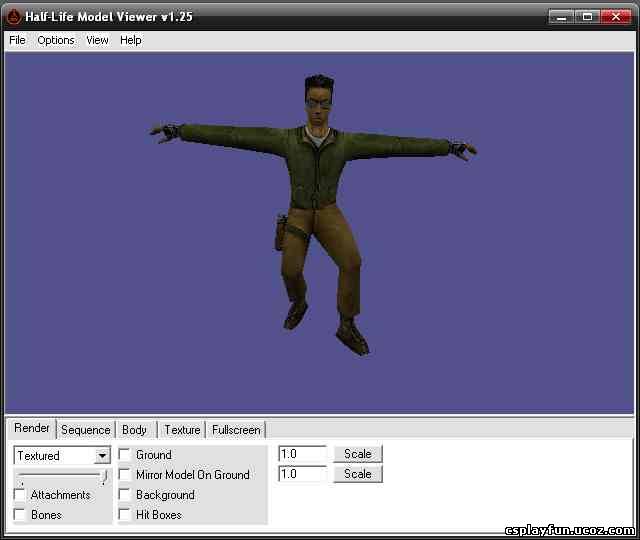The width and height of the screenshot is (640, 540).
Task: Expand the Textured render mode dropdown
Action: point(102,456)
